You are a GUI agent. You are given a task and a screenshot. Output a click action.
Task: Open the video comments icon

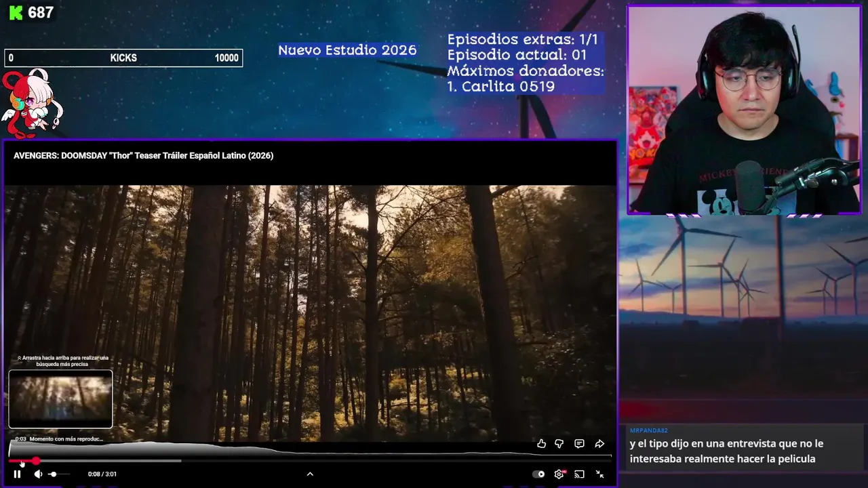click(579, 443)
